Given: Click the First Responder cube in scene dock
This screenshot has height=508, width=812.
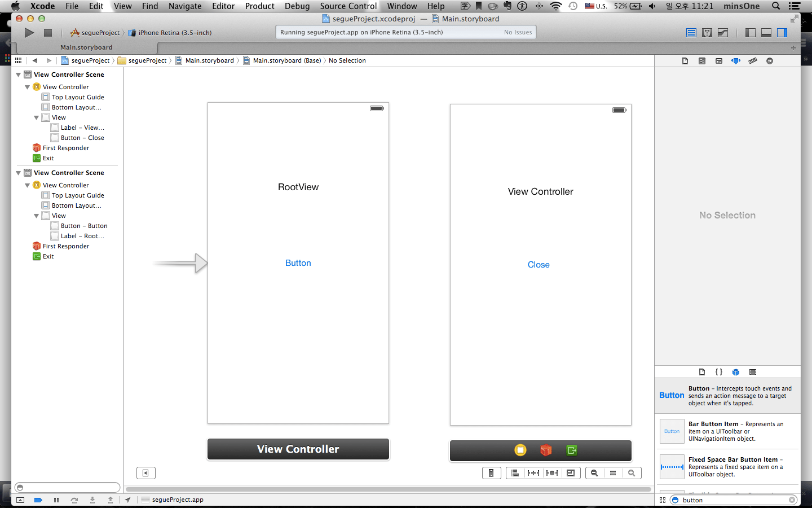Looking at the screenshot, I should (x=546, y=450).
